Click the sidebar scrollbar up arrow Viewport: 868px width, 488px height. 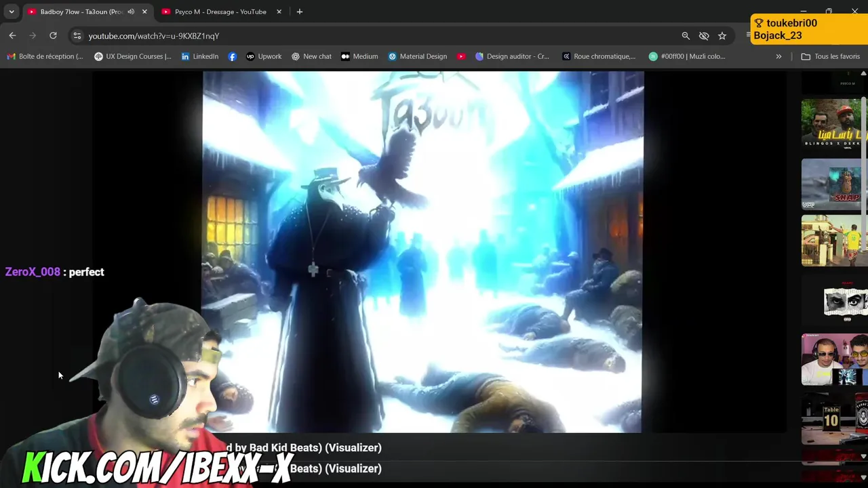click(863, 73)
